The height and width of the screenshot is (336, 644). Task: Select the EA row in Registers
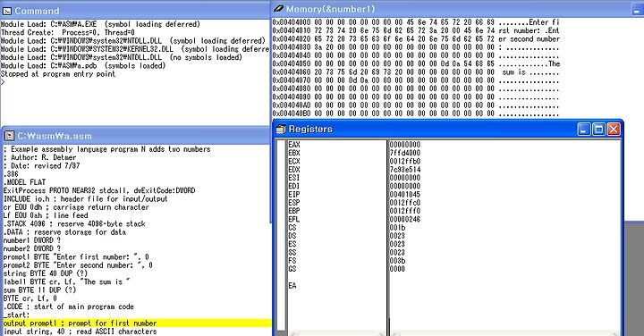pos(292,286)
